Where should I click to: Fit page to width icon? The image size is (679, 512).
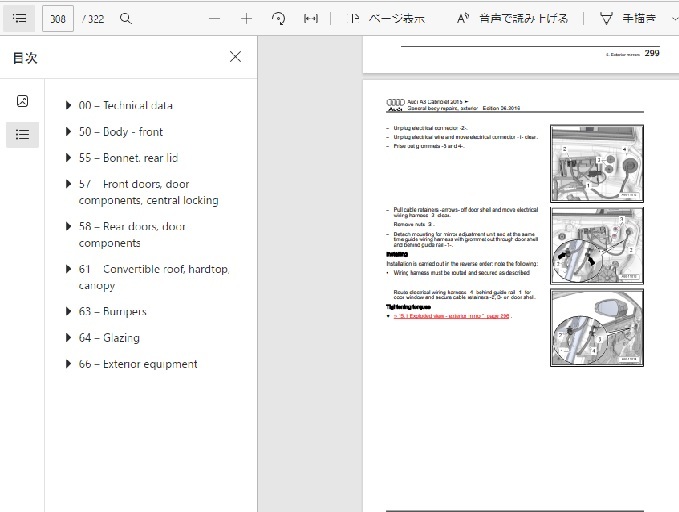coord(310,19)
